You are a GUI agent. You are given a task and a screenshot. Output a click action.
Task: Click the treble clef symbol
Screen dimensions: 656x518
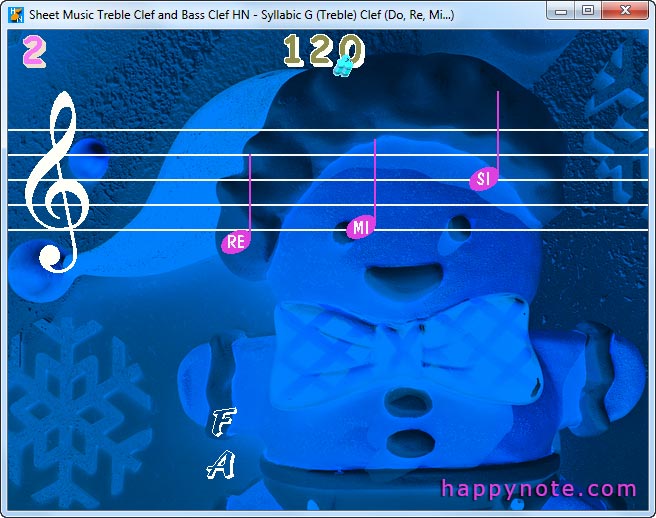click(x=57, y=182)
